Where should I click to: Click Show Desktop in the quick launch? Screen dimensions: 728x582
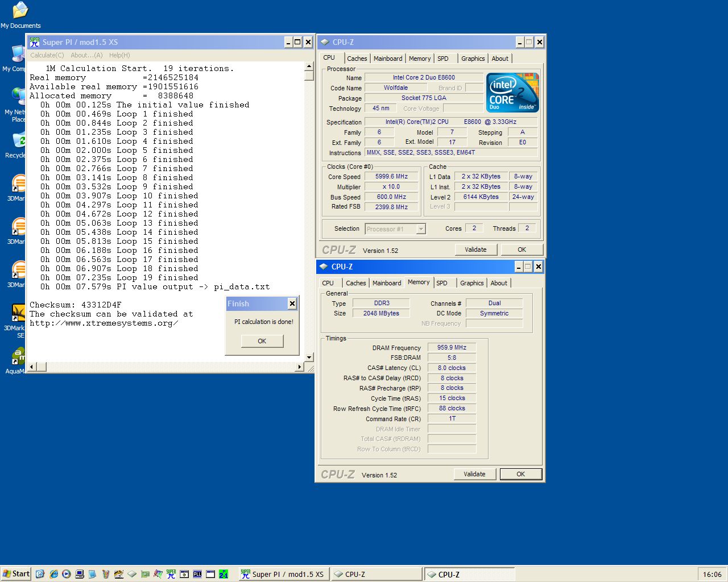click(40, 574)
